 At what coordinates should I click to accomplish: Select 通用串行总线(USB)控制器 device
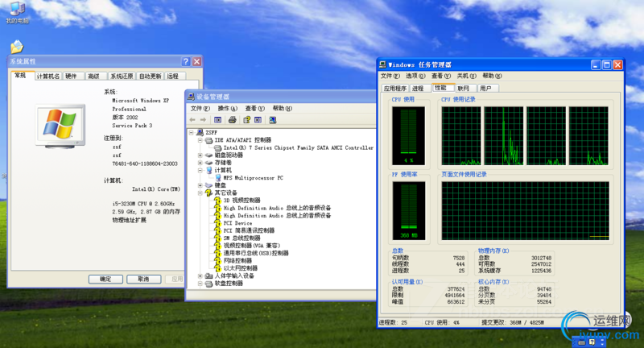(255, 253)
